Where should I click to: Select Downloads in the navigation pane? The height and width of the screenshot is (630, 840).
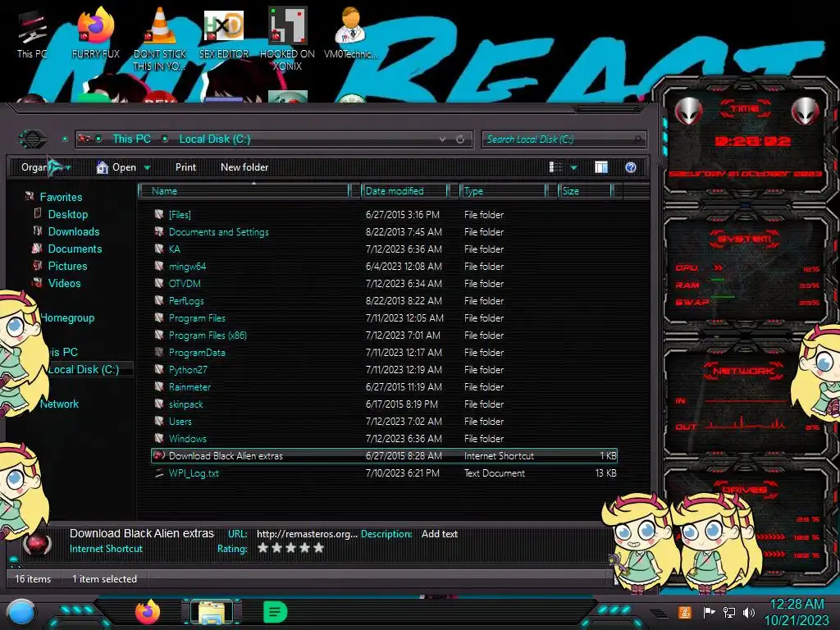click(73, 231)
